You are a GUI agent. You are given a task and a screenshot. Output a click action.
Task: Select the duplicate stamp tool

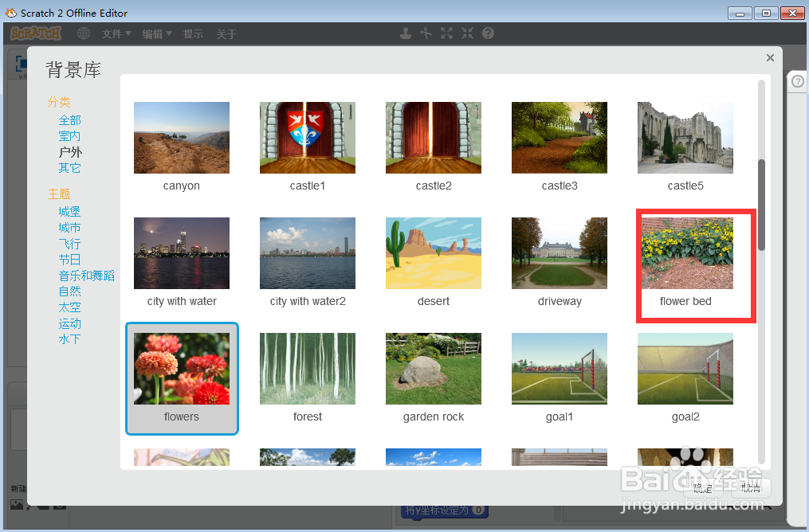406,33
